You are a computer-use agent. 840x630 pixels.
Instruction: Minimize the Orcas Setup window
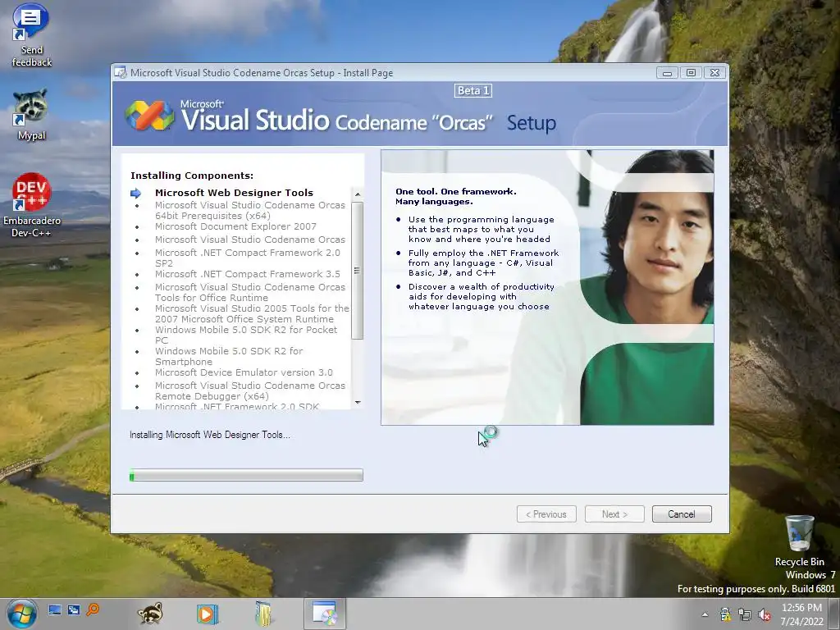pyautogui.click(x=667, y=72)
